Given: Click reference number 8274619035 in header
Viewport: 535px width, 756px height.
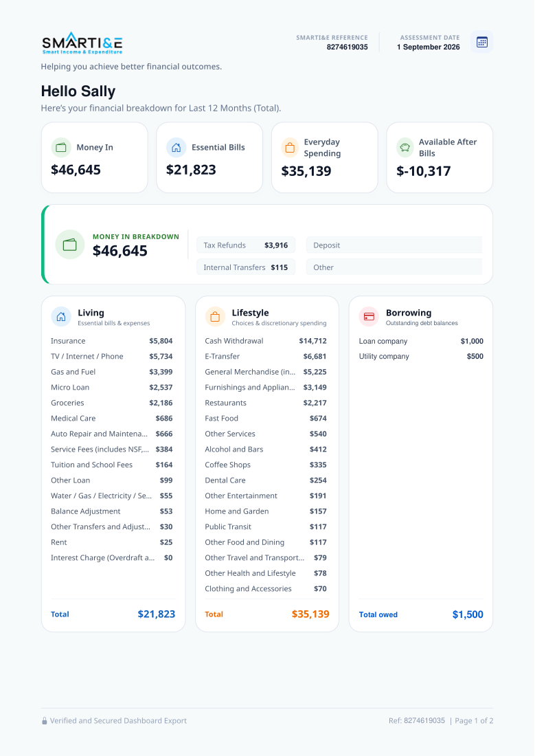Looking at the screenshot, I should (x=347, y=47).
